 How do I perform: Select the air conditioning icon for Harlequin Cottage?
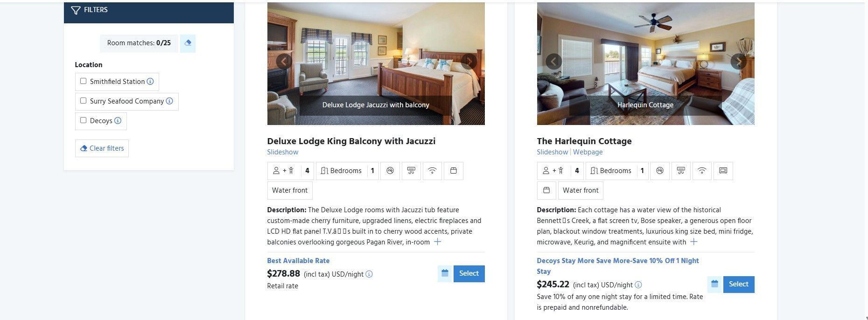[x=681, y=171]
